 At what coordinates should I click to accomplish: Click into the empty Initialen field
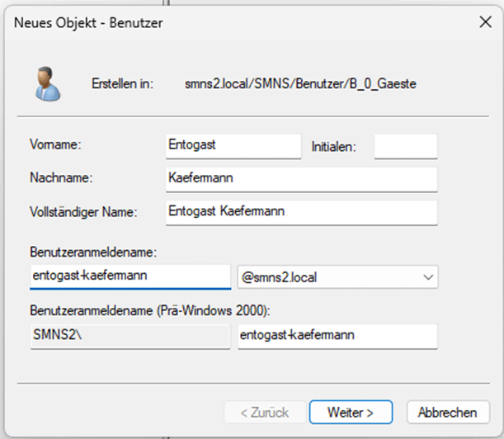pyautogui.click(x=405, y=146)
